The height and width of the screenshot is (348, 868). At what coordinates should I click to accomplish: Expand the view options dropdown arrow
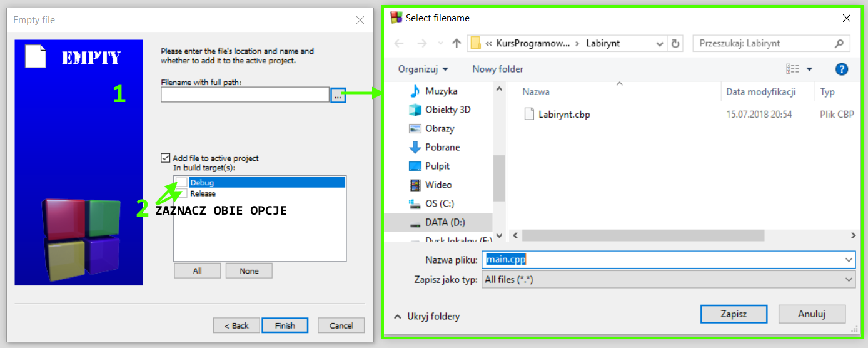click(x=809, y=69)
